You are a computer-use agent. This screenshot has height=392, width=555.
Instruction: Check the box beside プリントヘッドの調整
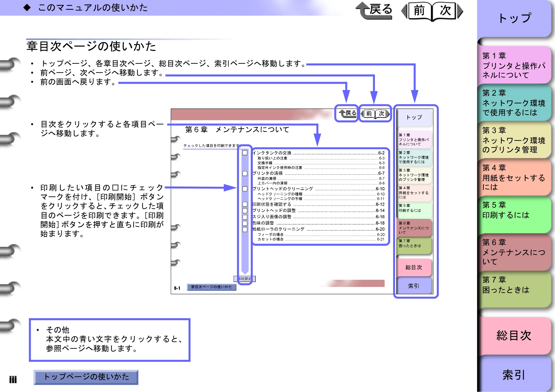coord(245,211)
